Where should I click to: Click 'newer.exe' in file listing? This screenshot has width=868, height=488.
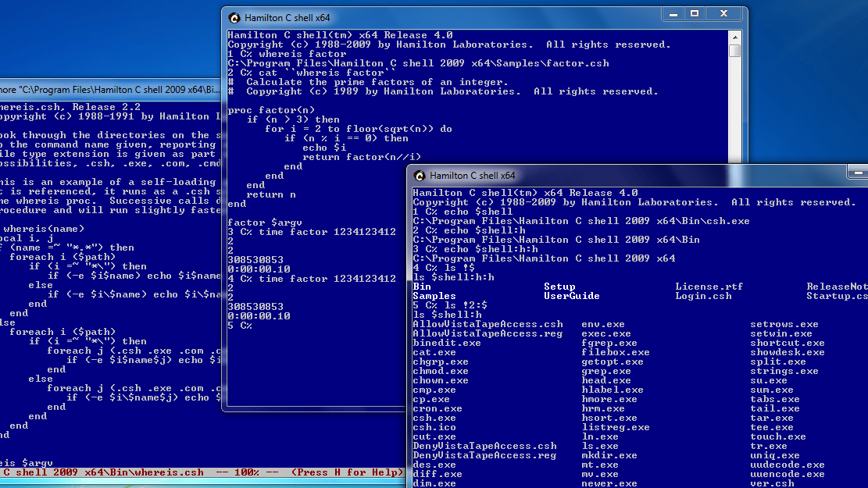click(609, 483)
